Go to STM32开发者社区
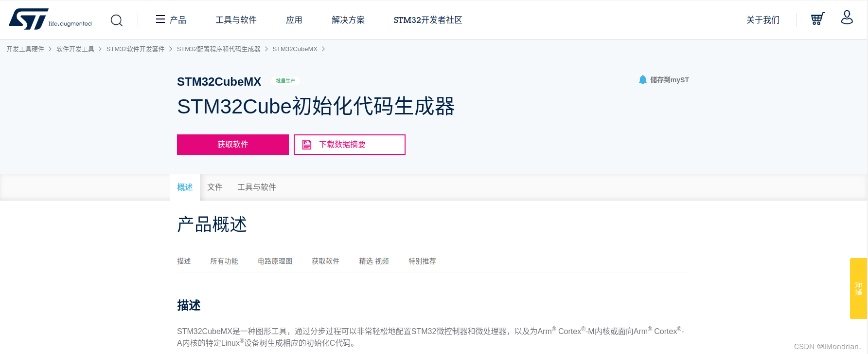868x354 pixels. (428, 20)
